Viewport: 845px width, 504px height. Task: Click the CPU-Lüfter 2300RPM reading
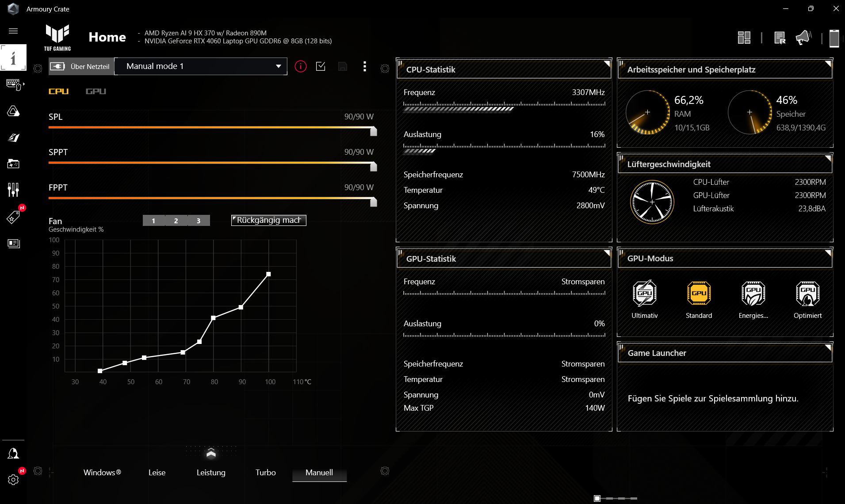point(810,182)
